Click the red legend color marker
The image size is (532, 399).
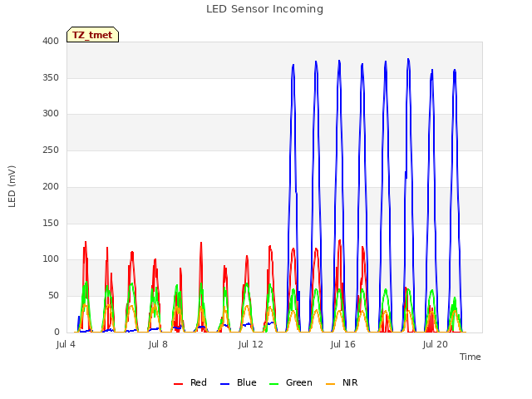(178, 384)
